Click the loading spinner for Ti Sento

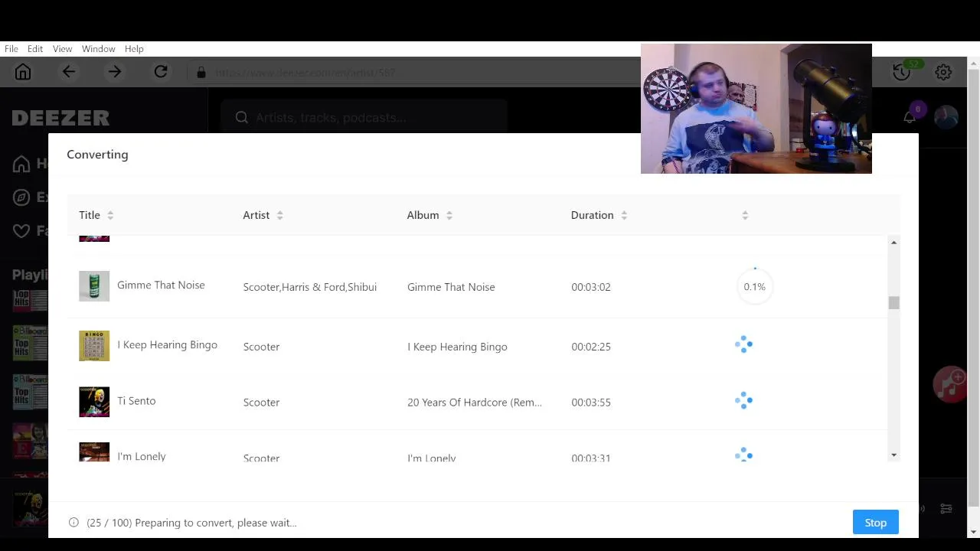point(743,401)
